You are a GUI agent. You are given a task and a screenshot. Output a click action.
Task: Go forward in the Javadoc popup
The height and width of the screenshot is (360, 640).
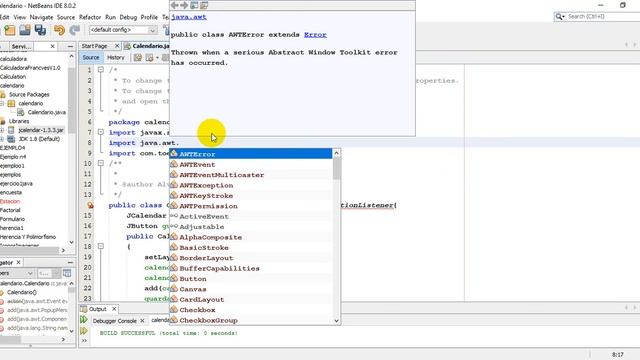tap(184, 5)
